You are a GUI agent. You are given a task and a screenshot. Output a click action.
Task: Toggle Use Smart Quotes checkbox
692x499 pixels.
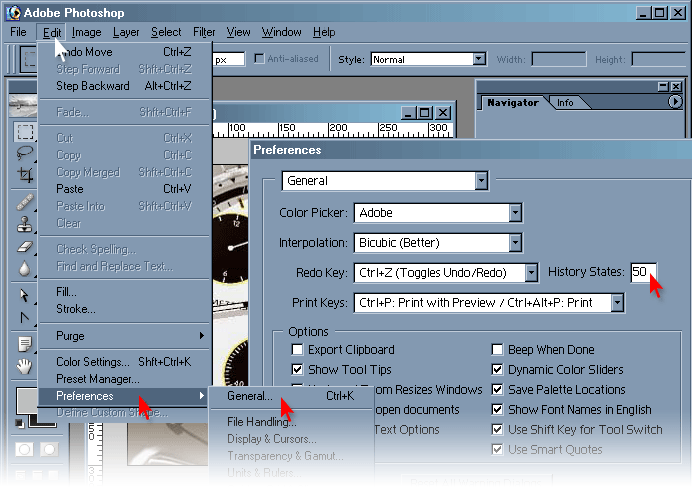coord(497,450)
